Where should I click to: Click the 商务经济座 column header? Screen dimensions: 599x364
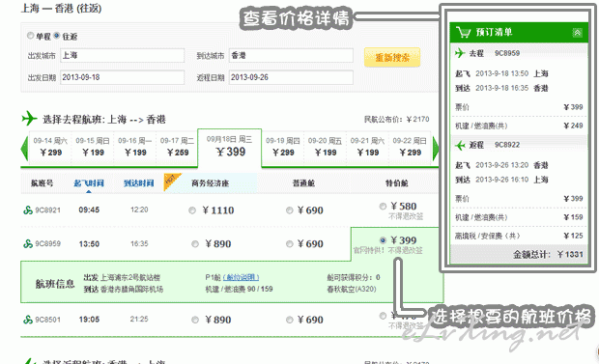(210, 183)
